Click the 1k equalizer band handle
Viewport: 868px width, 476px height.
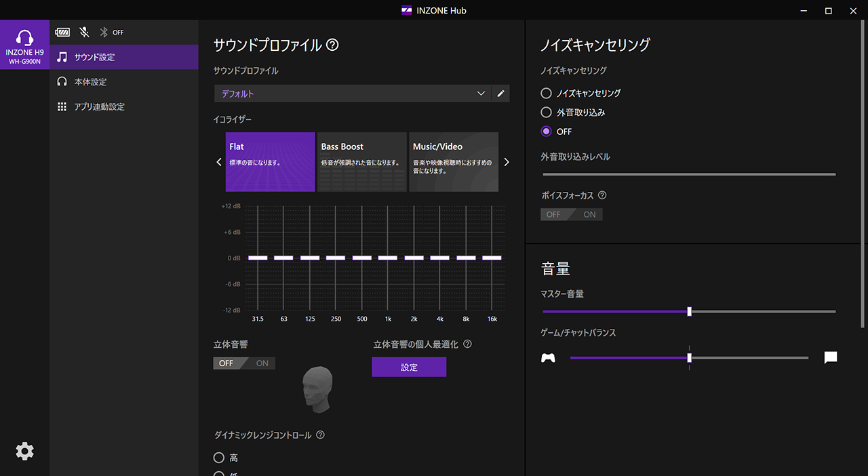click(388, 258)
